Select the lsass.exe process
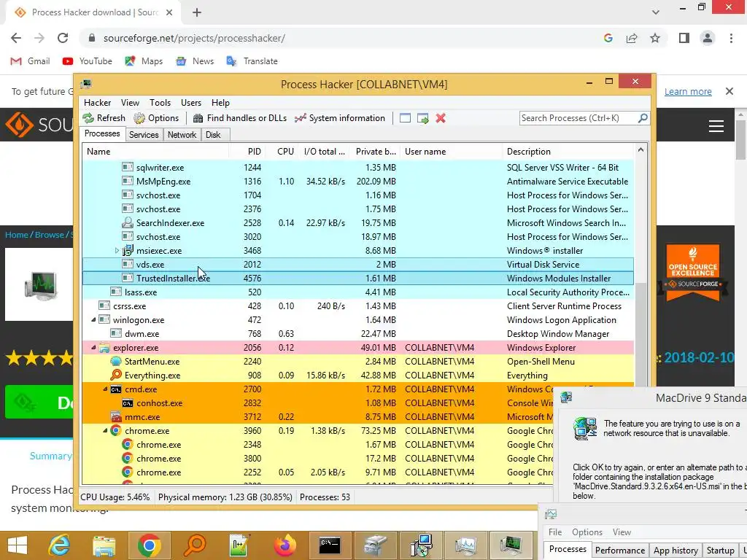The image size is (747, 560). coord(357,292)
